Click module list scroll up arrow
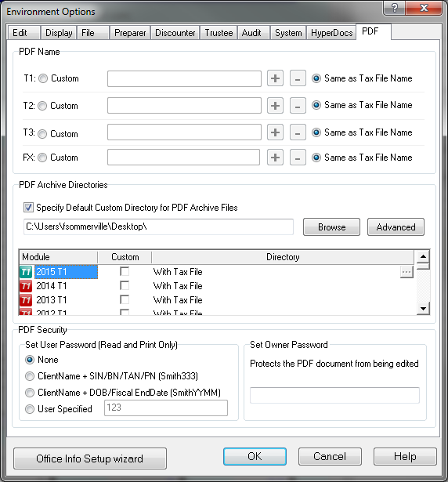Screen dimensions: 448x482 [x=423, y=256]
